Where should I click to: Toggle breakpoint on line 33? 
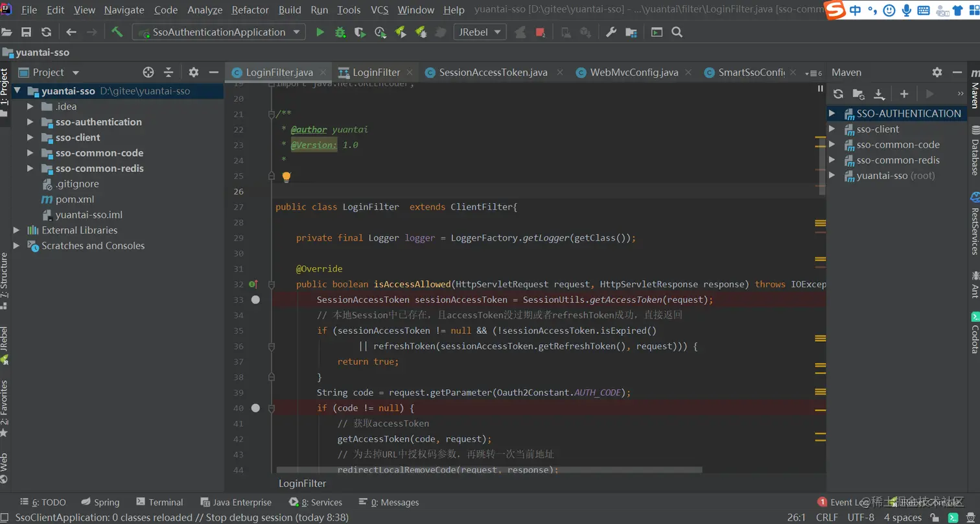point(255,300)
